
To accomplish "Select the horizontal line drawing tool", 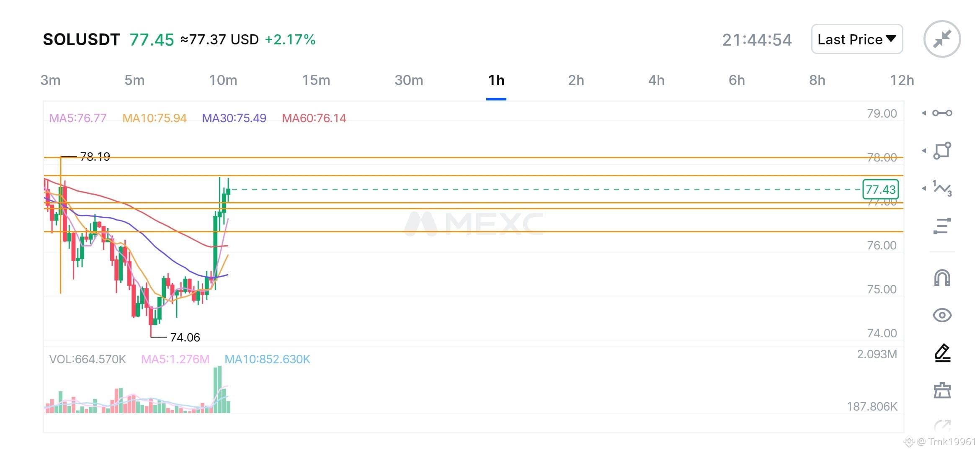I will (x=942, y=113).
